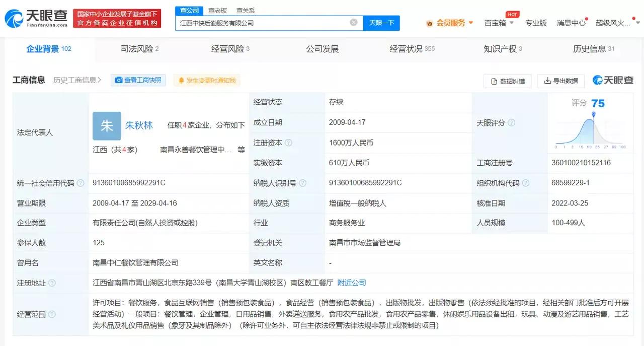Click the 天眼一下 search button
Screen dimensions: 644x346
click(381, 23)
